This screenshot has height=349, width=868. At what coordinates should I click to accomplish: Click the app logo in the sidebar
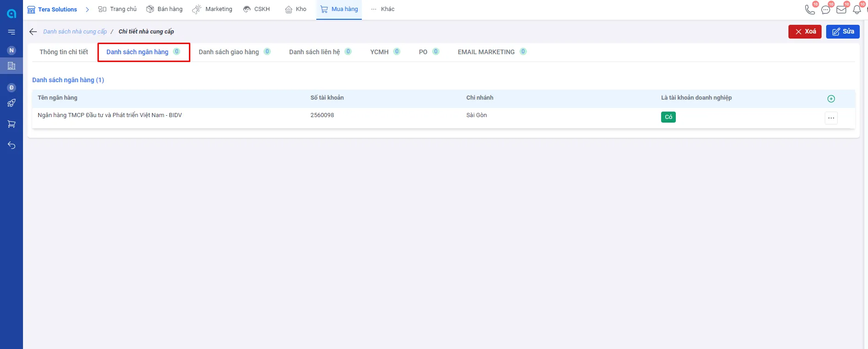click(x=11, y=13)
